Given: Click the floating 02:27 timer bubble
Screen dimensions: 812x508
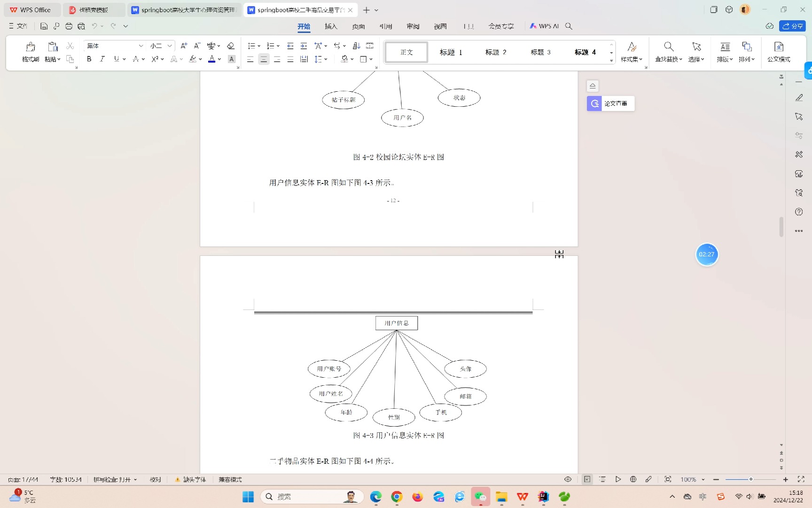Looking at the screenshot, I should pyautogui.click(x=707, y=254).
